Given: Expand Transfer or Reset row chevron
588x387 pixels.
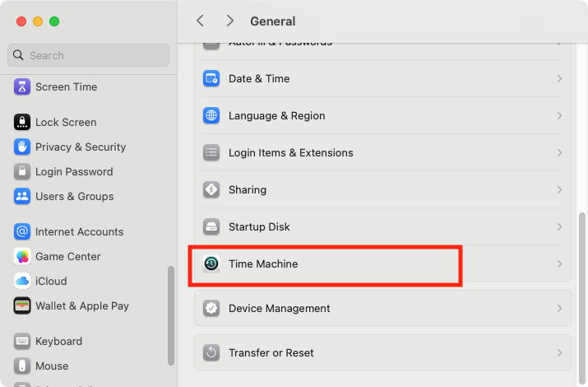Looking at the screenshot, I should coord(559,353).
